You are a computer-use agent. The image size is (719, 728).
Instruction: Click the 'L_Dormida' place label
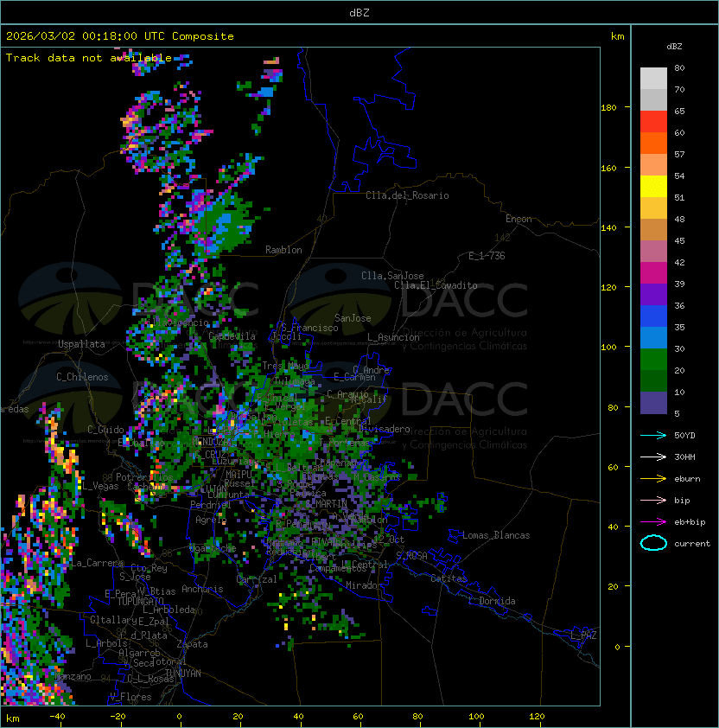point(492,601)
